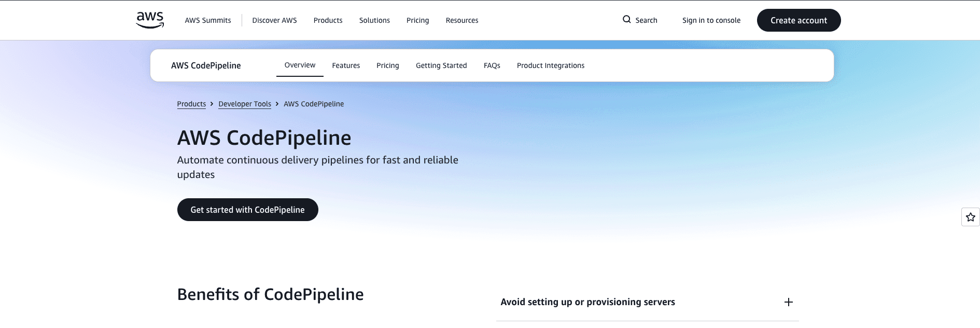Viewport: 980px width, 328px height.
Task: Click the star feedback icon
Action: [971, 217]
